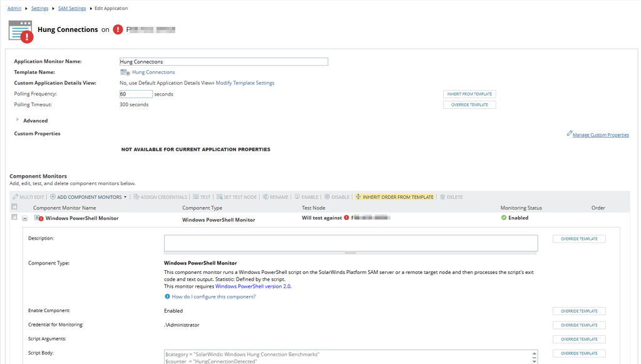641x364 pixels.
Task: Open the Add Component Monitors dropdown
Action: click(x=125, y=197)
